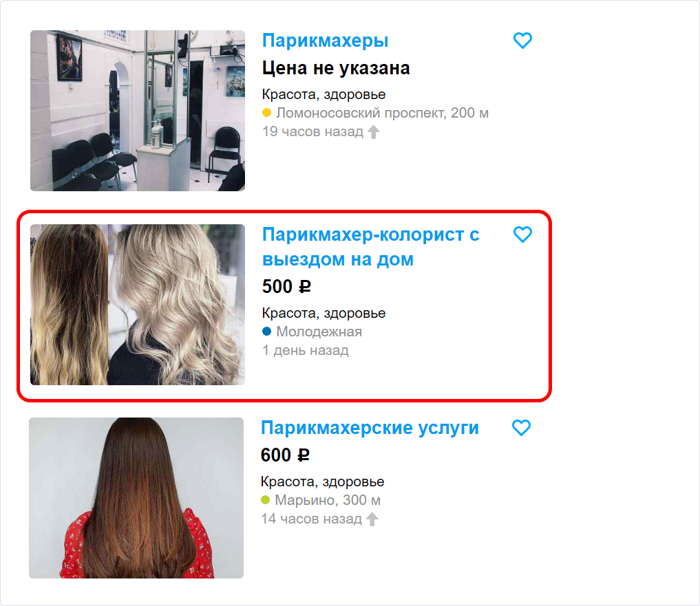Select Ломоносовский проспект, 200 м location

(382, 113)
